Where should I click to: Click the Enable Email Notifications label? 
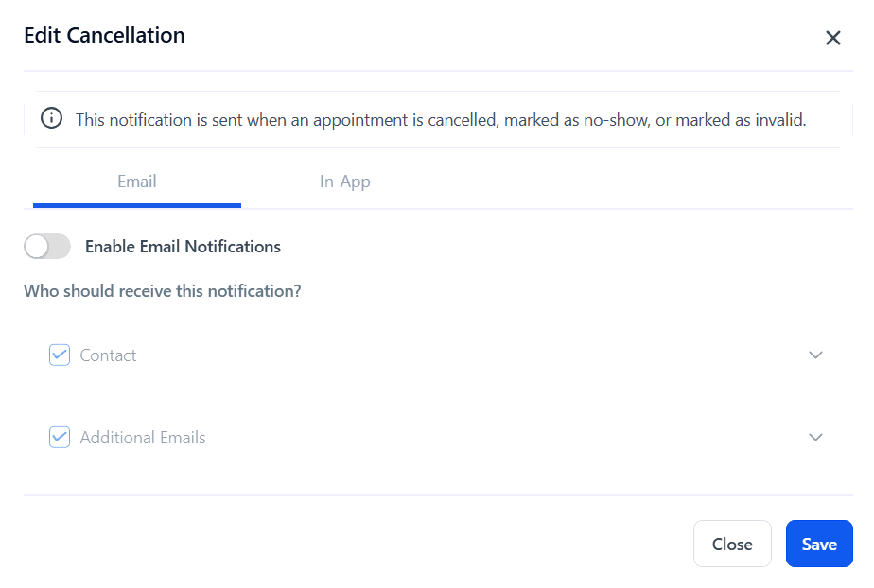[x=183, y=247]
